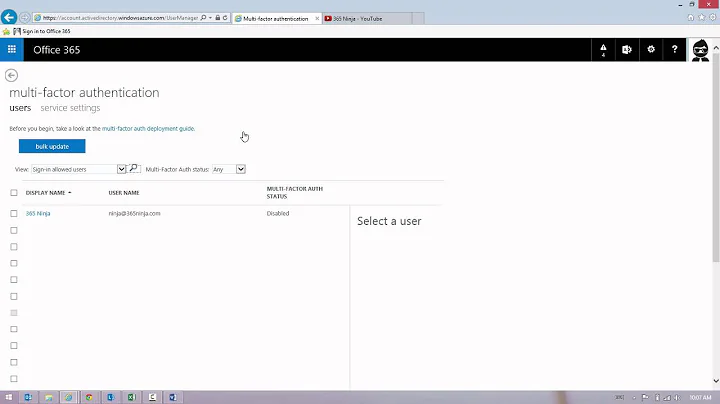This screenshot has width=720, height=404.
Task: Click the Select a user heading
Action: click(389, 221)
